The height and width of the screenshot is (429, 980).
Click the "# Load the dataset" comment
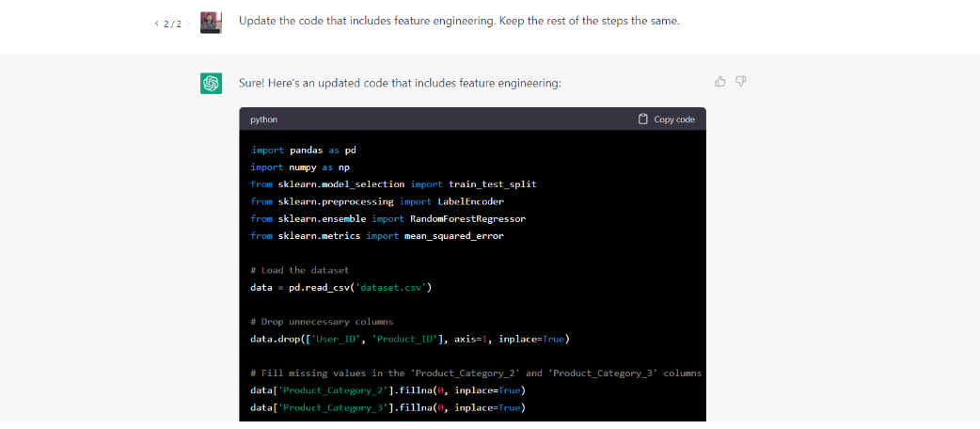point(299,270)
